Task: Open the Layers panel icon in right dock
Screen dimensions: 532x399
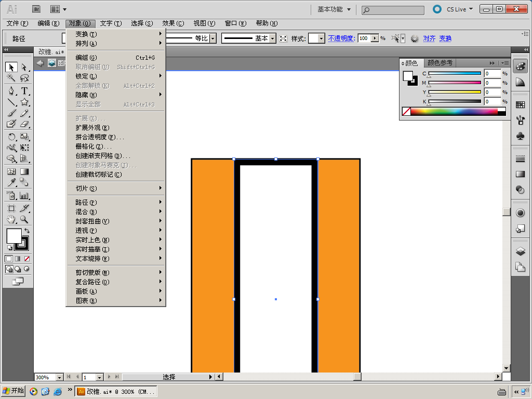Action: (520, 251)
